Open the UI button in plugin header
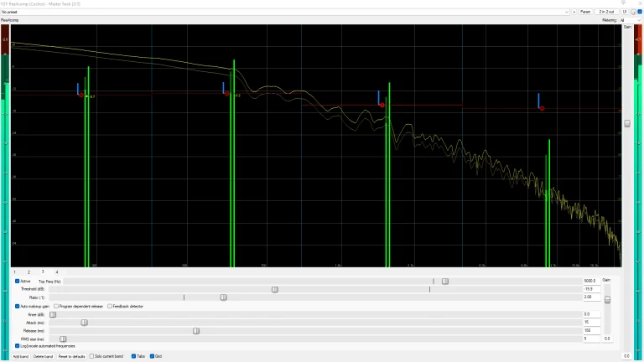644x362 pixels. click(625, 12)
